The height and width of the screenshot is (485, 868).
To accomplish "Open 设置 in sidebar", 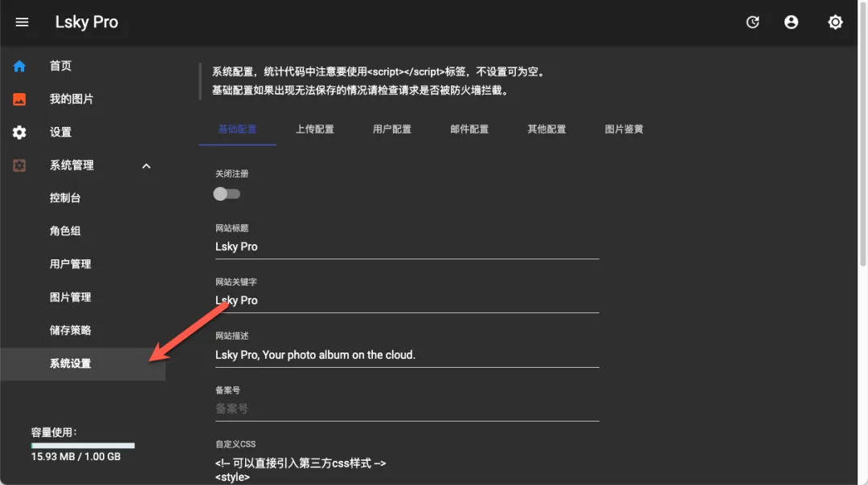I will [x=60, y=132].
